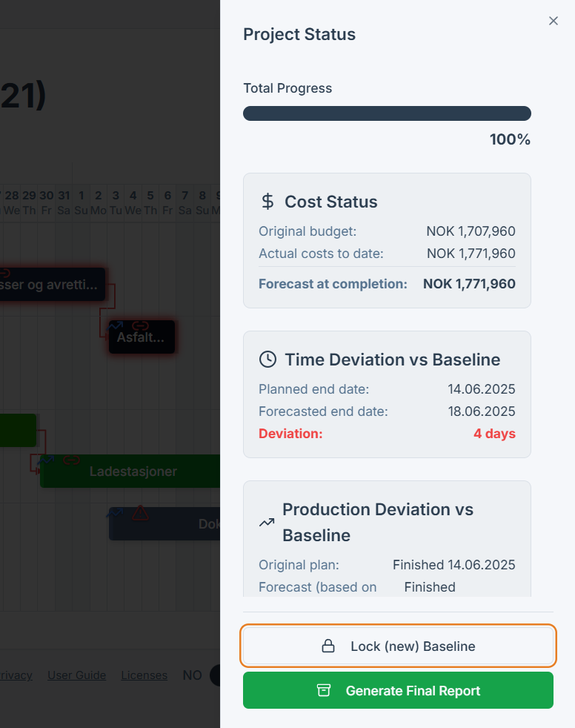Click the Lock (new) Baseline button
This screenshot has height=728, width=575.
click(398, 646)
